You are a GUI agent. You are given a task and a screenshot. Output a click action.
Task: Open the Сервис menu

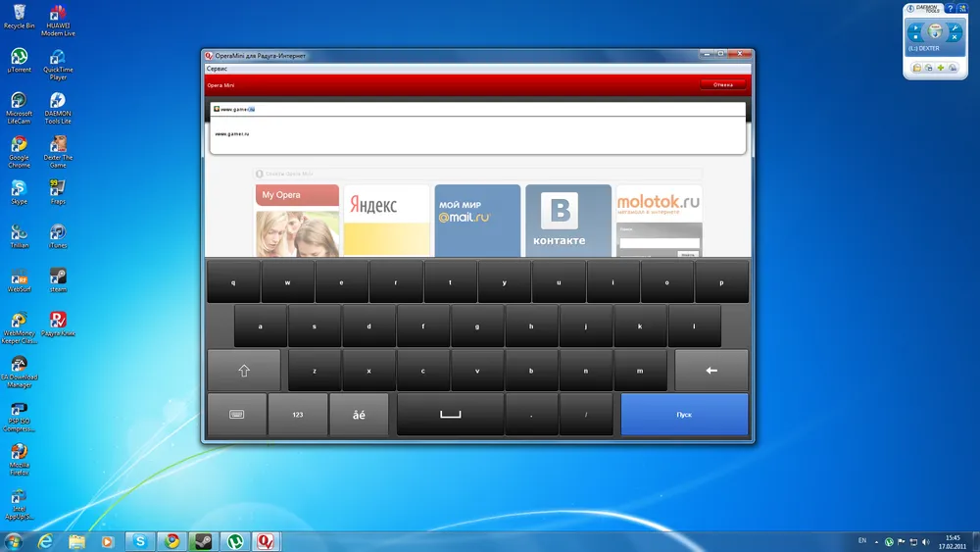217,69
